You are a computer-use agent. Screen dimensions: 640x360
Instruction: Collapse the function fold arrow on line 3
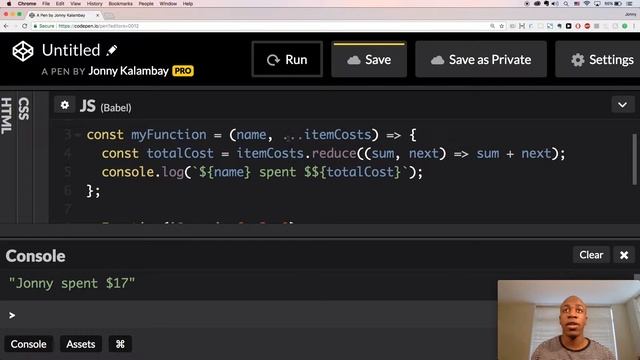point(78,135)
